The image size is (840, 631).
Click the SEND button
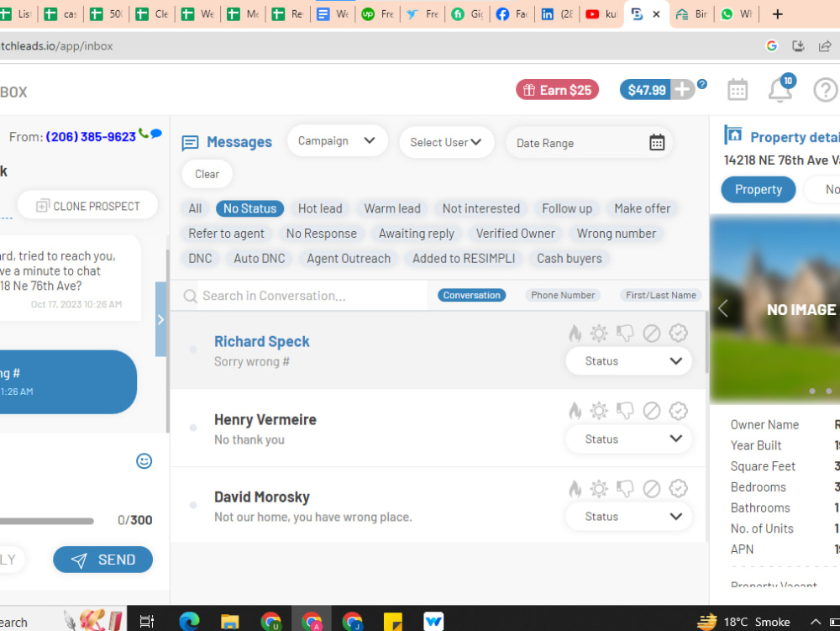[x=102, y=560]
